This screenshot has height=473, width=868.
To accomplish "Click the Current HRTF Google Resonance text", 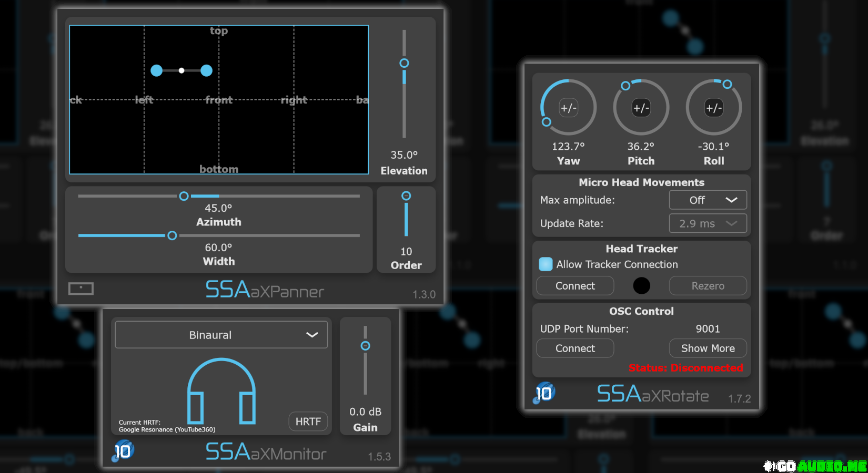I will click(x=167, y=426).
